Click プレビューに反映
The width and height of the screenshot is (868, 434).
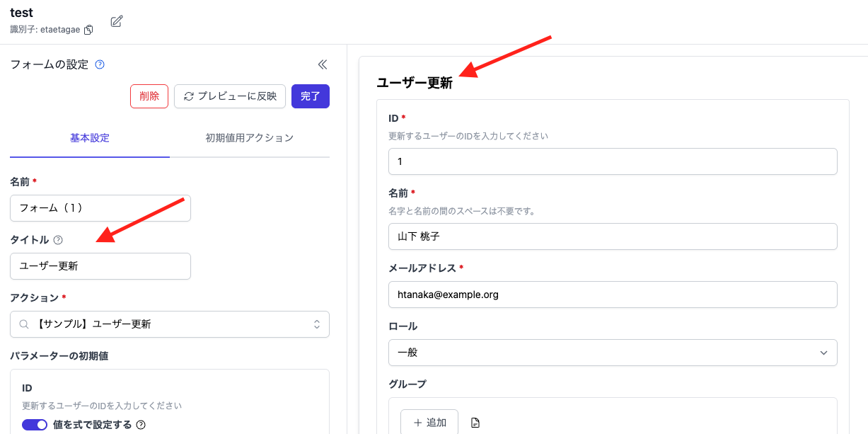(230, 96)
